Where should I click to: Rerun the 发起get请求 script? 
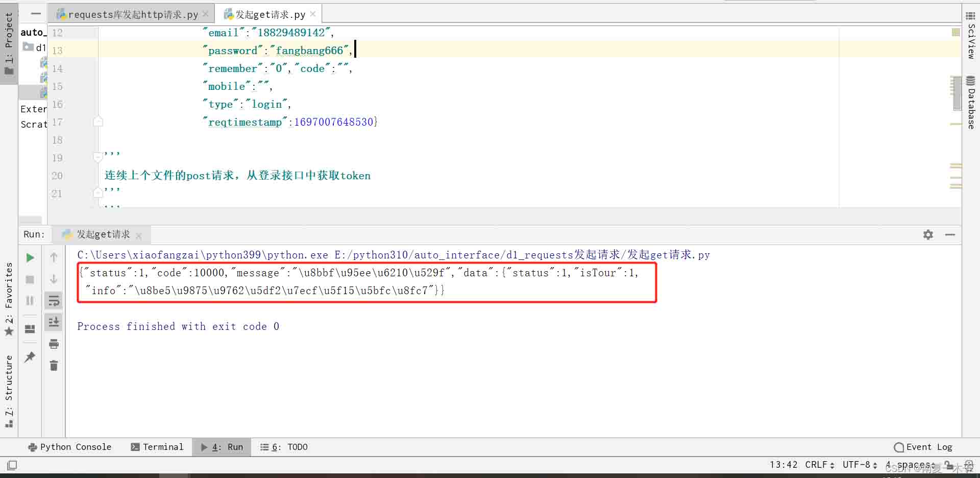click(30, 257)
